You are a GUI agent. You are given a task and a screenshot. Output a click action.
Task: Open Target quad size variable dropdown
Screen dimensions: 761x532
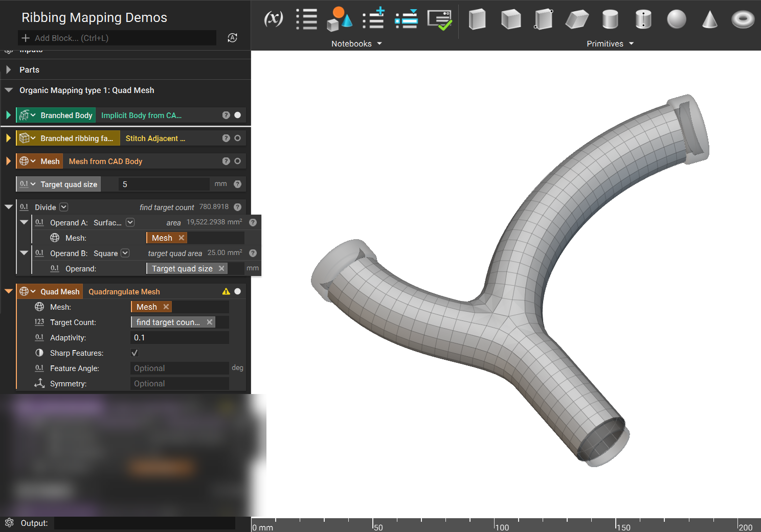[x=33, y=184]
